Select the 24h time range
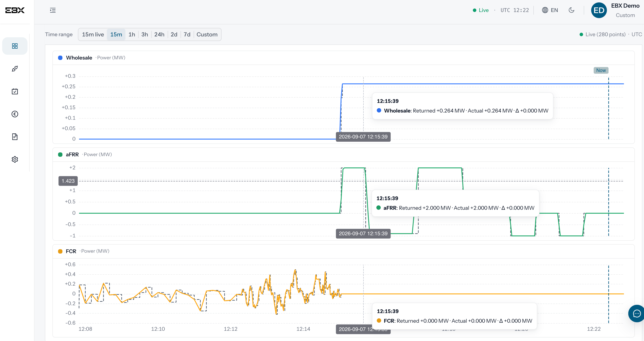The height and width of the screenshot is (341, 644). pyautogui.click(x=159, y=34)
